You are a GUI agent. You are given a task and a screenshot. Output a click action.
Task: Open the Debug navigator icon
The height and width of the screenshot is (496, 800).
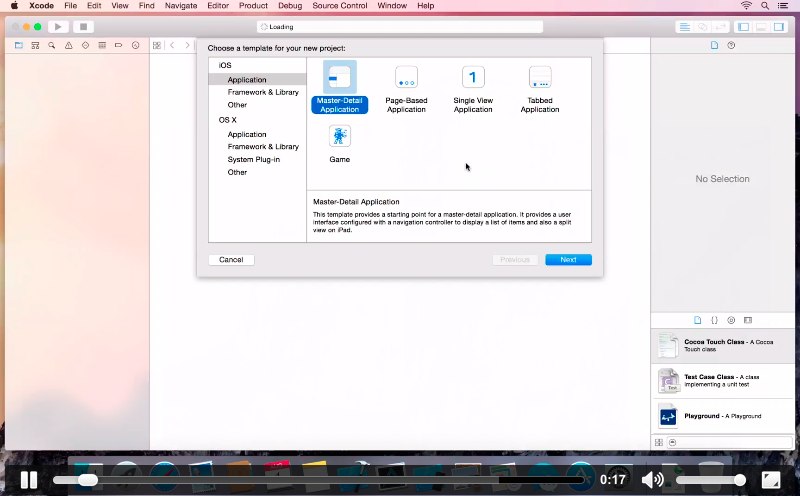pos(102,45)
